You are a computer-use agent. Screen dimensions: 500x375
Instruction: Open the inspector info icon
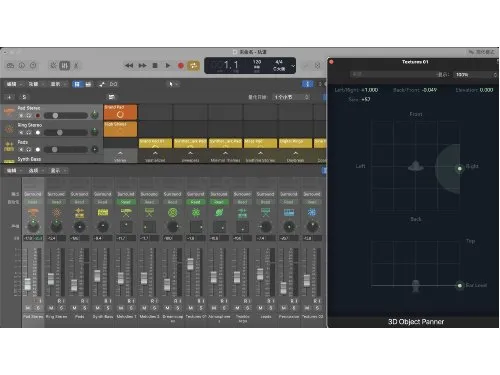pos(22,66)
